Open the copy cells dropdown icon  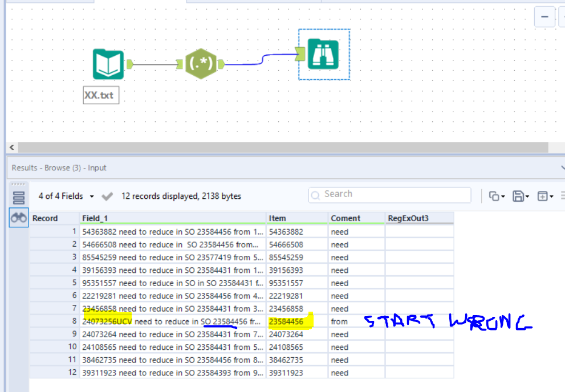point(497,196)
